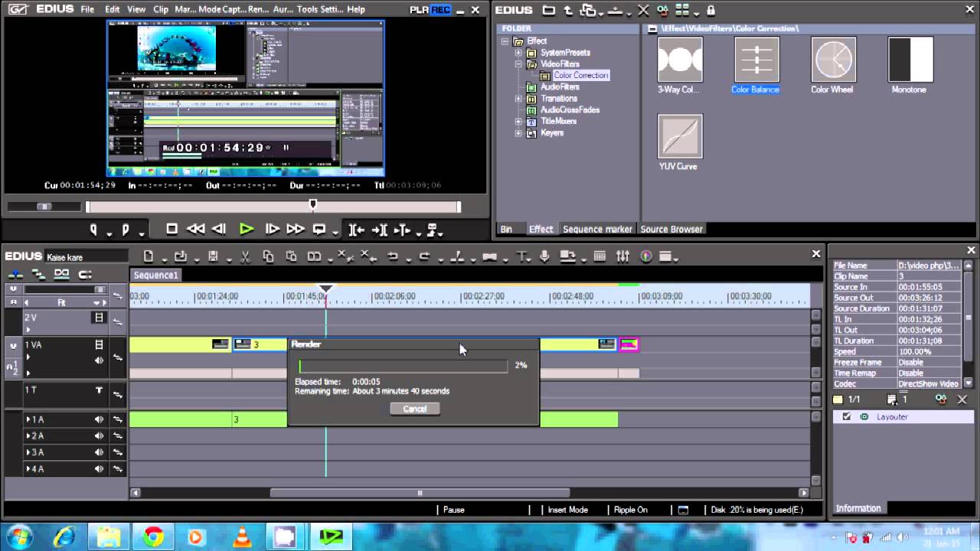Select the 3-Way Color Correction effect thumbnail
Viewport: 980px width, 551px height.
click(680, 60)
